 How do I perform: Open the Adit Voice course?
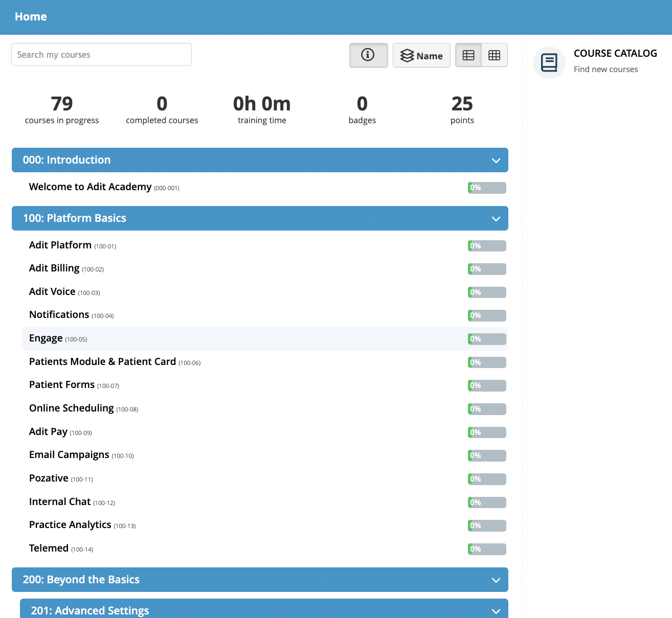(52, 292)
